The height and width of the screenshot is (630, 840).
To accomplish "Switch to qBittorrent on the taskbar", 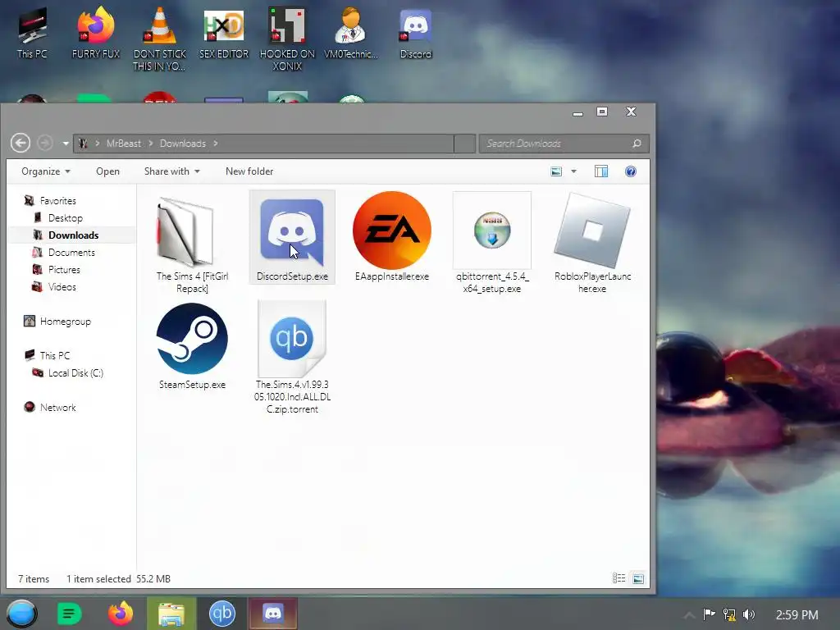I will (x=221, y=614).
